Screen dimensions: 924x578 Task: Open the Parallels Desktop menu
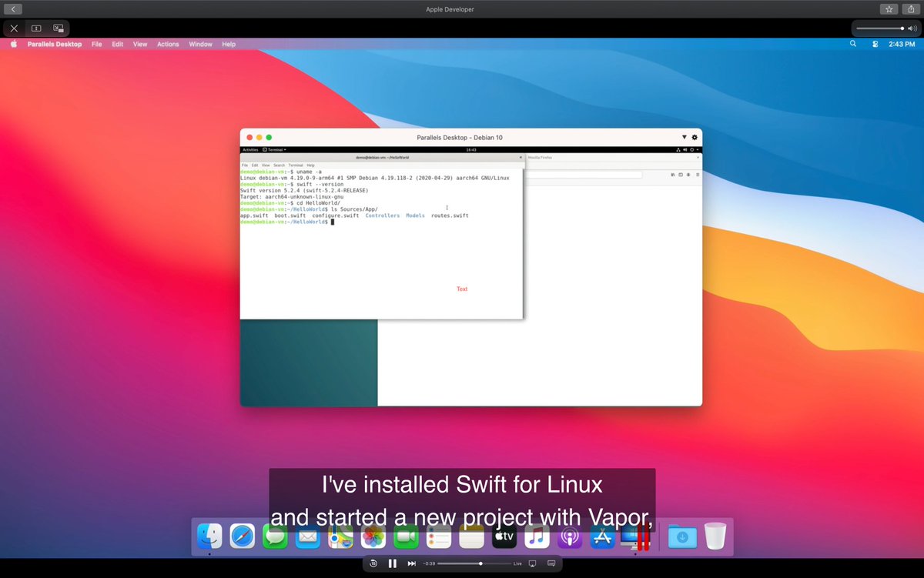tap(55, 44)
